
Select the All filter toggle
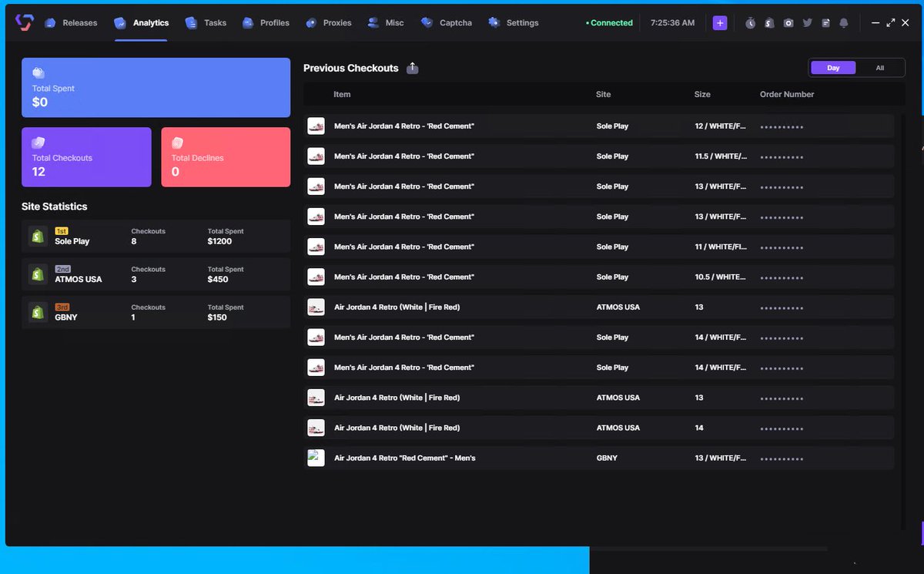click(x=879, y=68)
